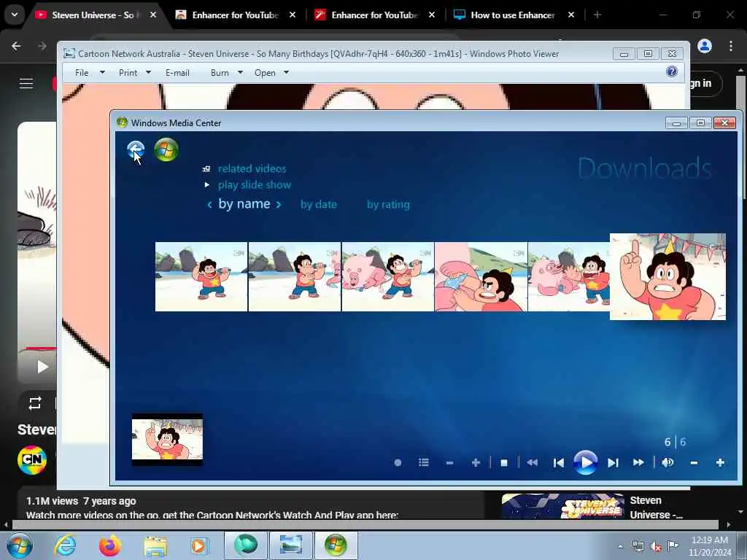
Task: Open Windows Explorer folder from taskbar
Action: pyautogui.click(x=155, y=545)
